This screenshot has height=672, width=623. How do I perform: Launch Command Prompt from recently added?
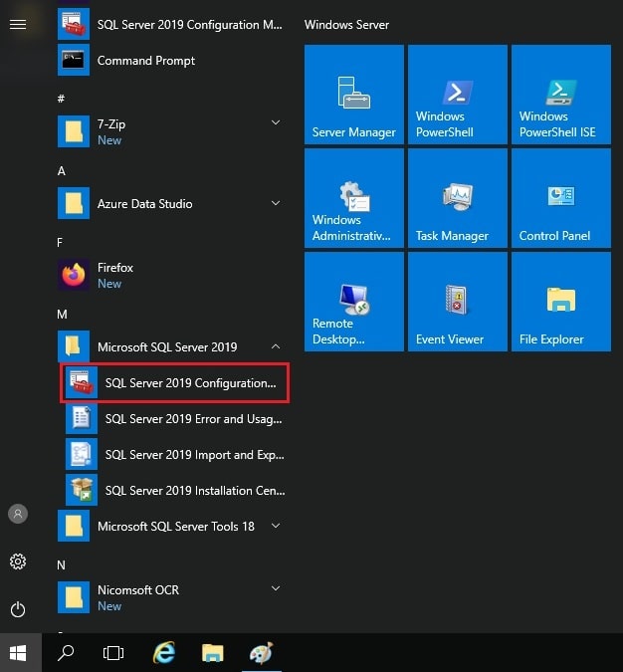tap(171, 61)
